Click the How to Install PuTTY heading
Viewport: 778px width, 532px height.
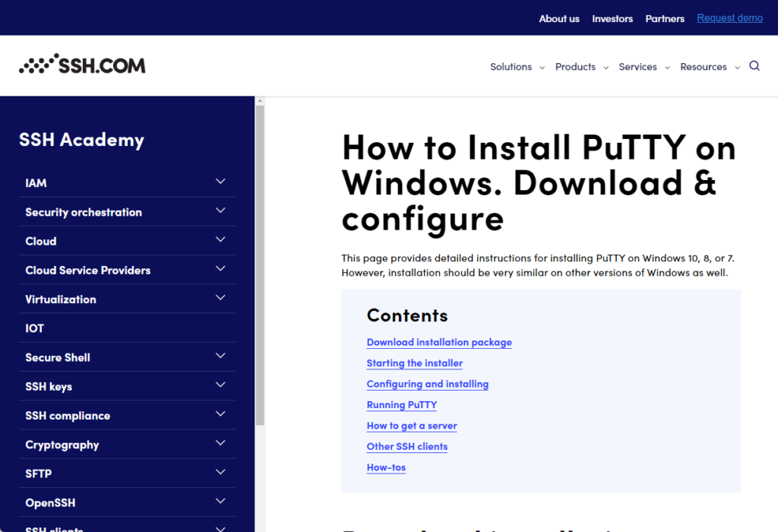[x=539, y=183]
